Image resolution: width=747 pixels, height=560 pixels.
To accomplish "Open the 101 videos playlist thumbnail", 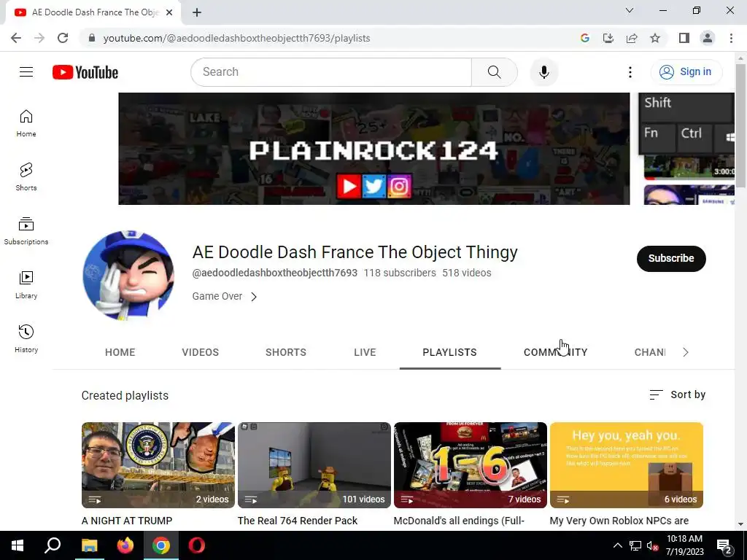I will 314,465.
